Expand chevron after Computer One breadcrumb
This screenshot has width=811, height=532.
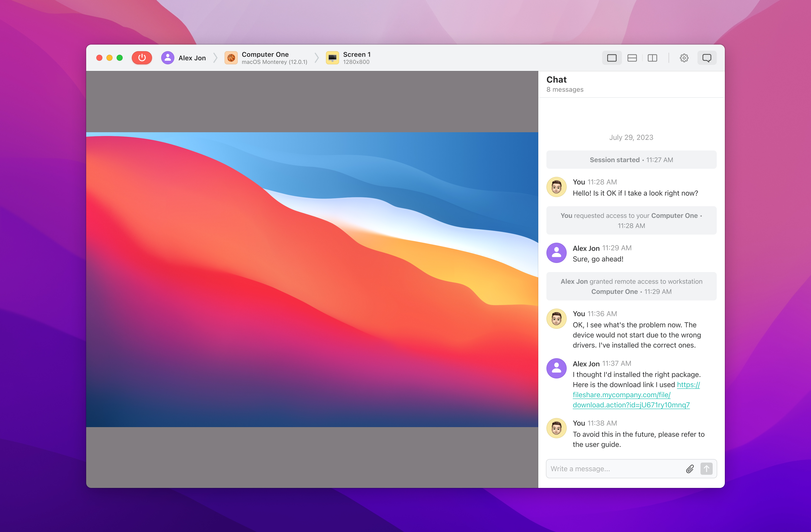pyautogui.click(x=317, y=58)
